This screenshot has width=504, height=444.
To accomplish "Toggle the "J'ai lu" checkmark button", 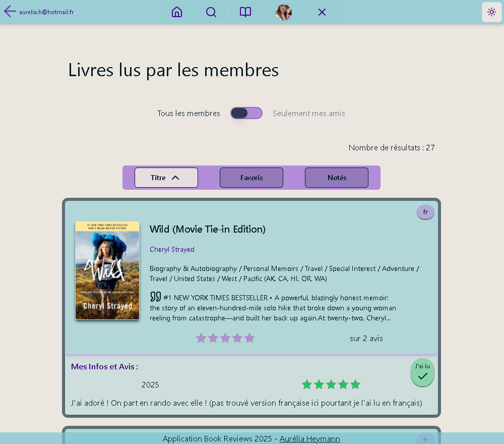I will coord(422,373).
